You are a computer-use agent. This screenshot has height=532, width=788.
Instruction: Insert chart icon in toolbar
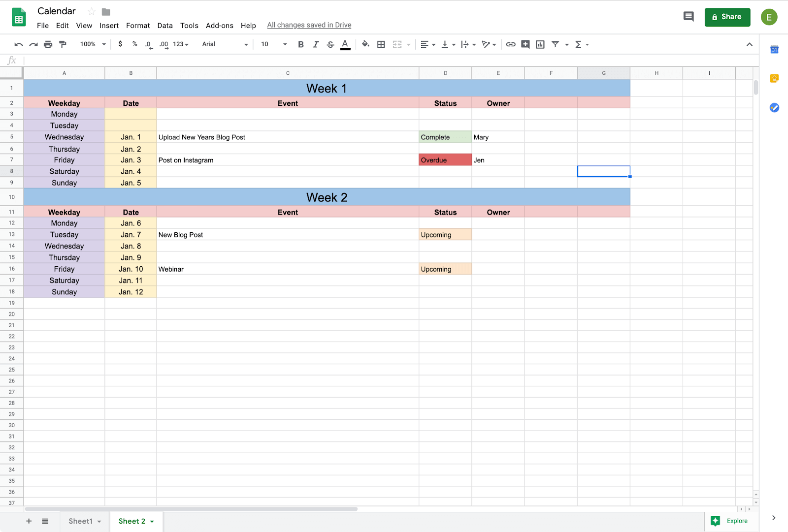540,44
